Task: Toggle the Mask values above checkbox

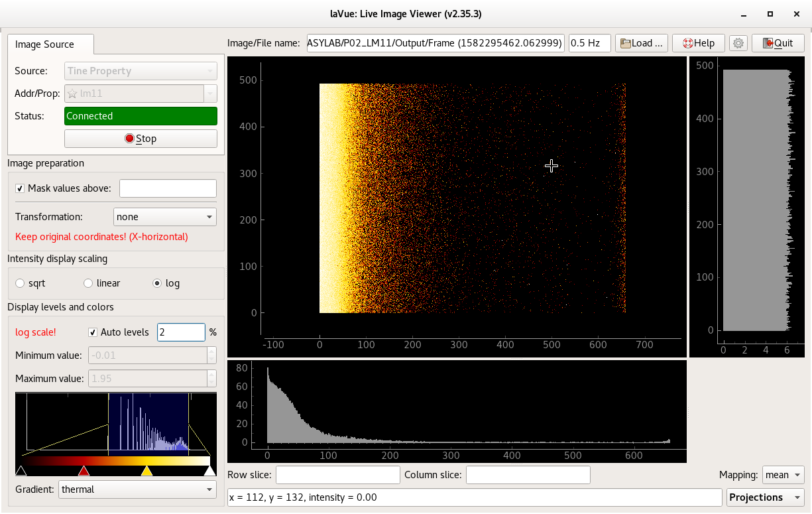Action: [20, 188]
